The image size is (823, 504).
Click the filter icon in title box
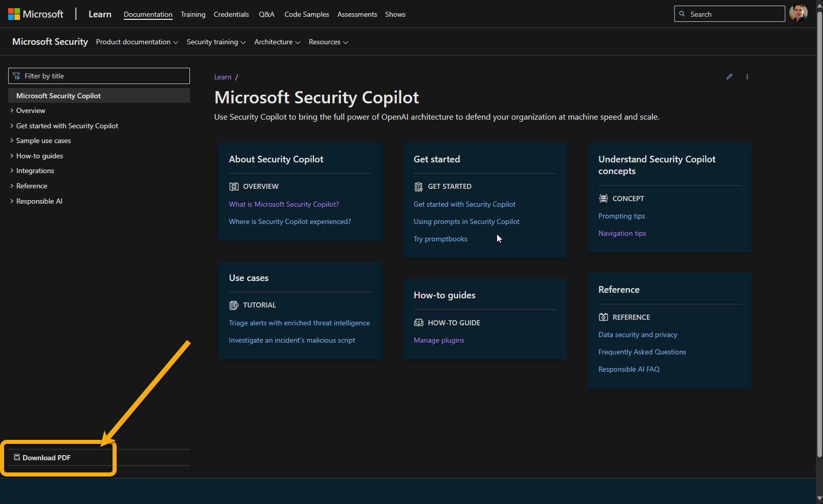pyautogui.click(x=16, y=76)
